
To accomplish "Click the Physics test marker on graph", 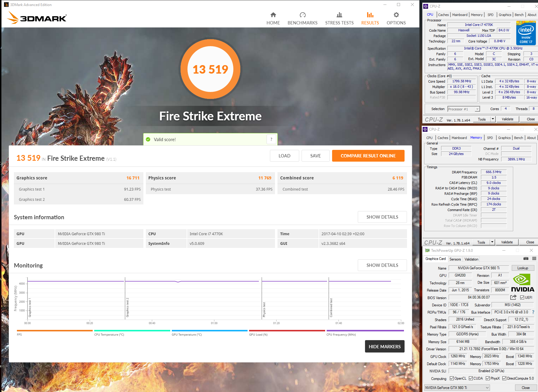I will (264, 309).
